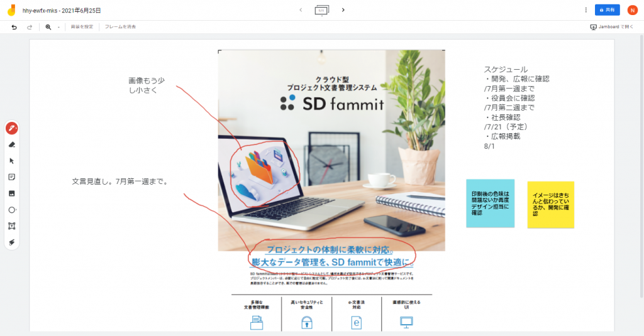Open the Add image tool
This screenshot has width=644, height=336.
click(x=12, y=193)
